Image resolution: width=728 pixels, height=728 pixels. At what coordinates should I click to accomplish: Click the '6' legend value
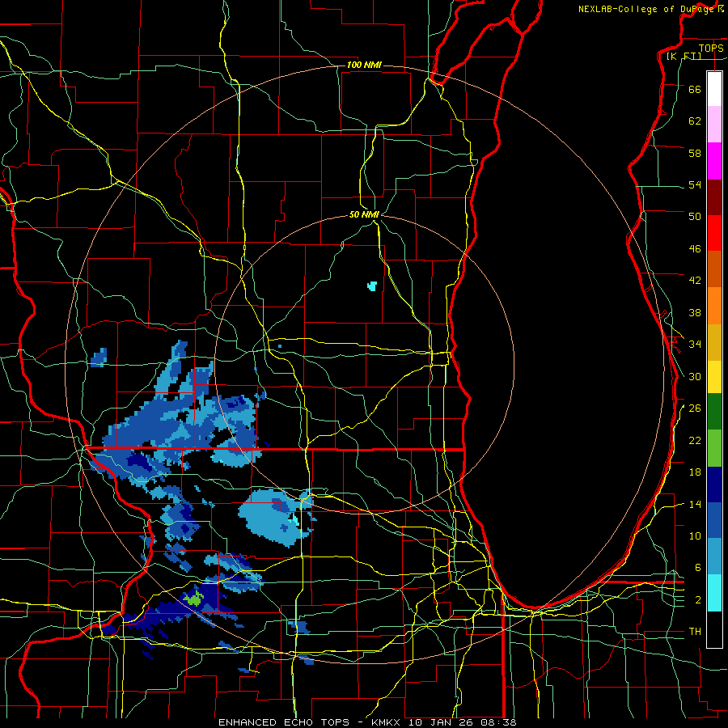(698, 568)
